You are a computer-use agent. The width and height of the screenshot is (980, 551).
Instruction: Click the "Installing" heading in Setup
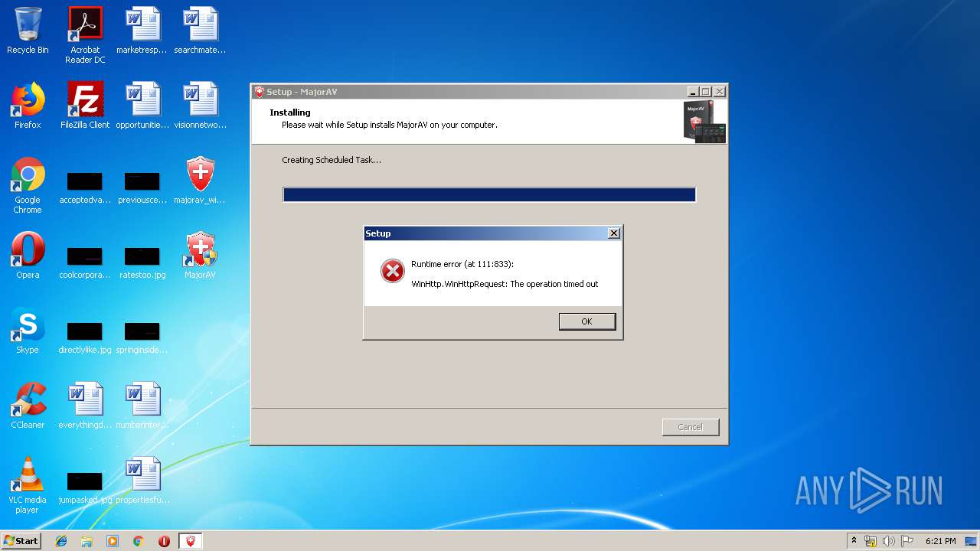pyautogui.click(x=290, y=112)
